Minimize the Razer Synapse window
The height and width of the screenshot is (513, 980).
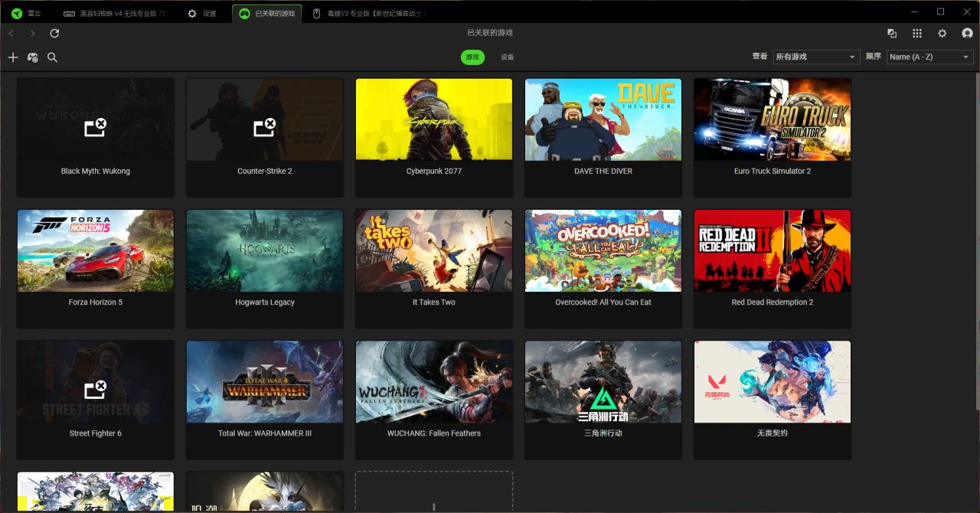click(916, 11)
